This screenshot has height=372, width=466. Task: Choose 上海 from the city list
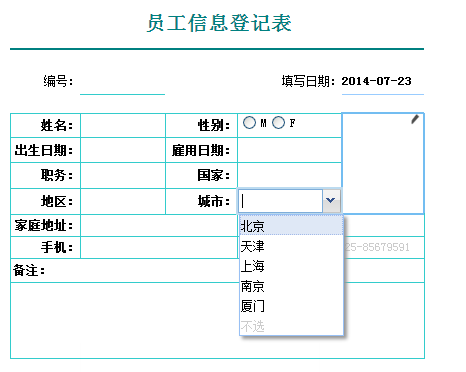click(x=291, y=266)
